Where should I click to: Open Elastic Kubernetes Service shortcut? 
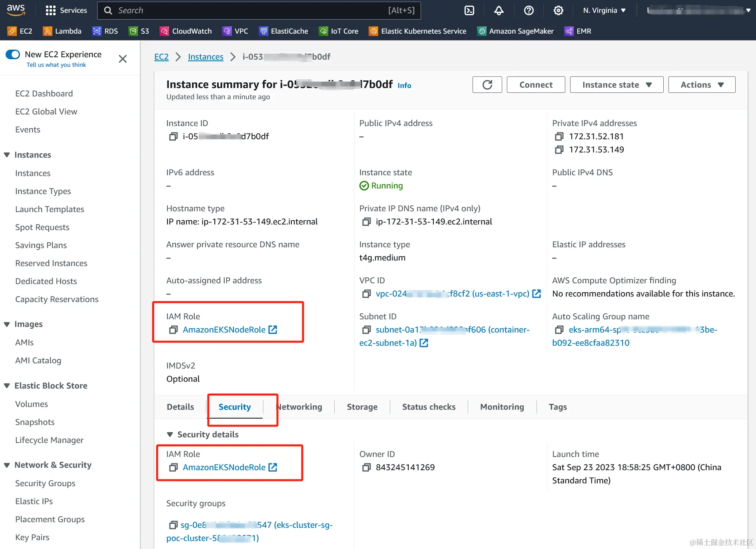coord(418,31)
